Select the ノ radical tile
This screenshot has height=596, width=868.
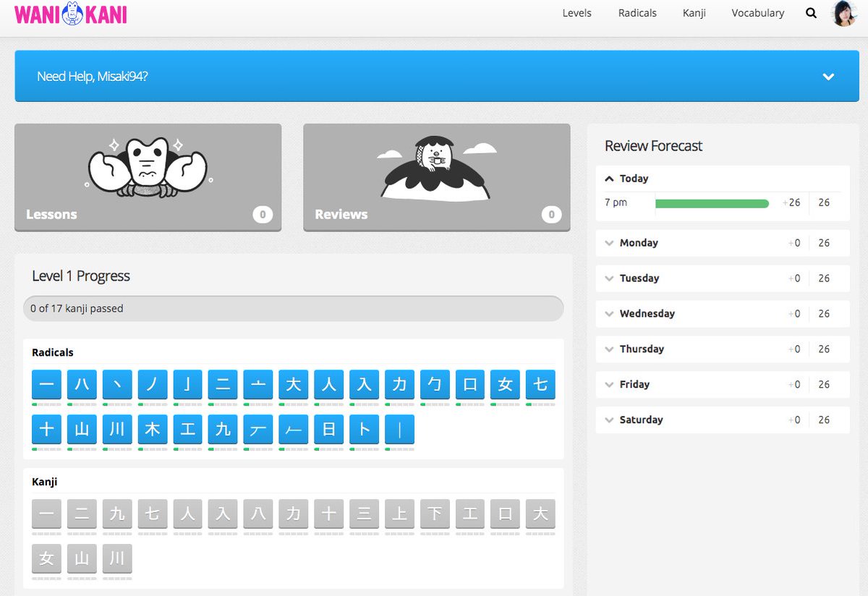click(x=153, y=384)
